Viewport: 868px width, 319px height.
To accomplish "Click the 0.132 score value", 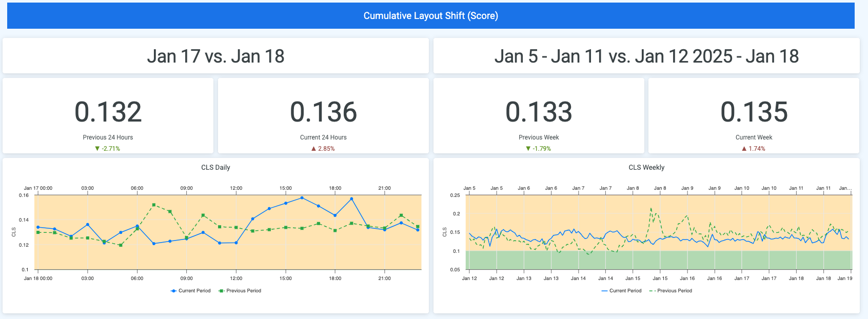I will point(108,112).
